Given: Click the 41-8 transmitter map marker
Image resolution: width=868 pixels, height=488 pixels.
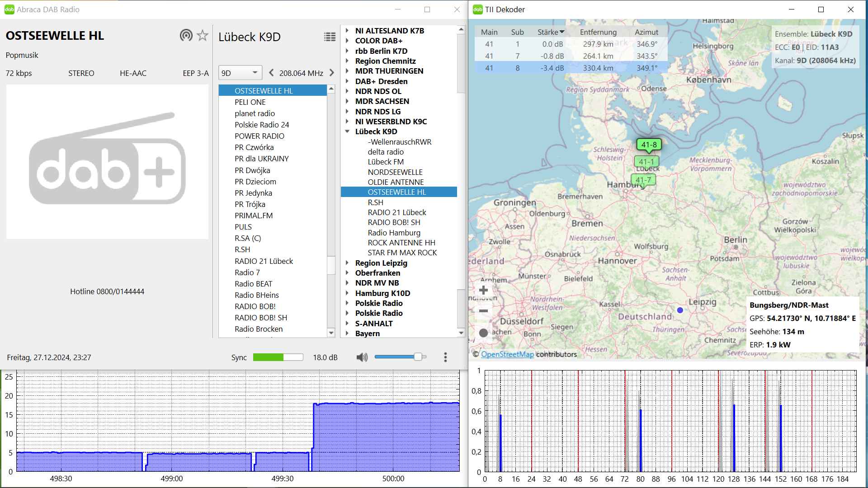Looking at the screenshot, I should tap(649, 145).
